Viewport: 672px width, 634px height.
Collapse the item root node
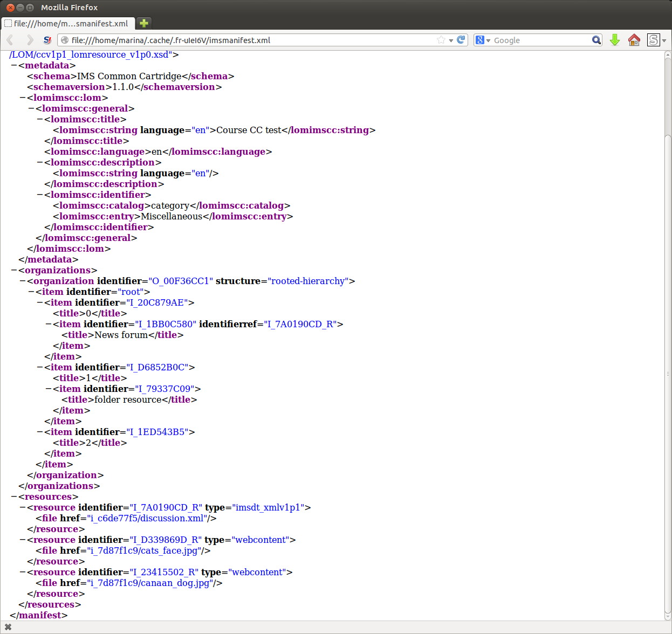[31, 292]
